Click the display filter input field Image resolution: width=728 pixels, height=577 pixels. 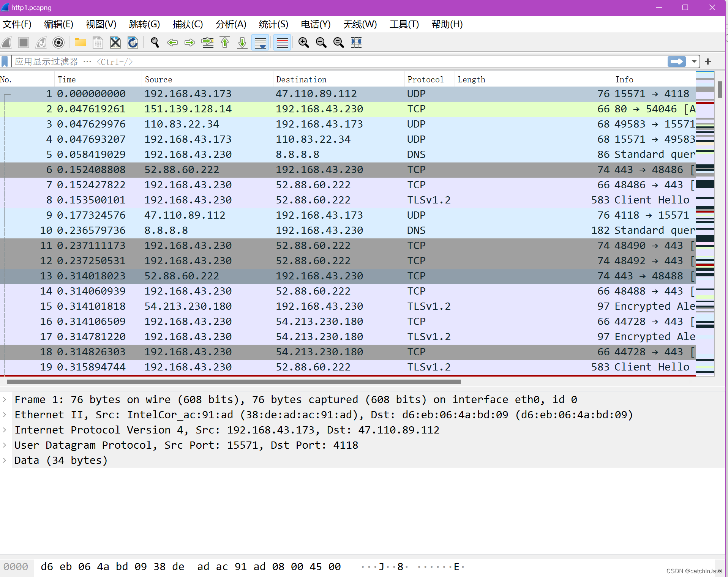[339, 61]
